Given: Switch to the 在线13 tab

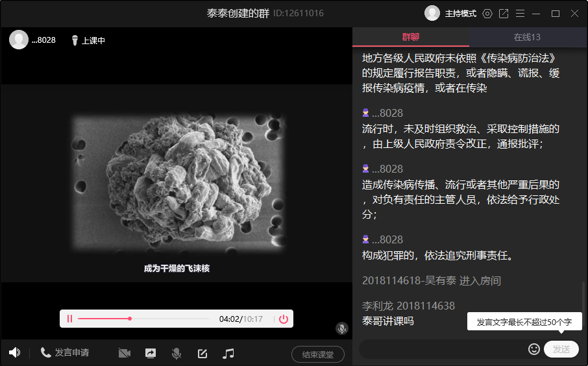Looking at the screenshot, I should point(528,37).
